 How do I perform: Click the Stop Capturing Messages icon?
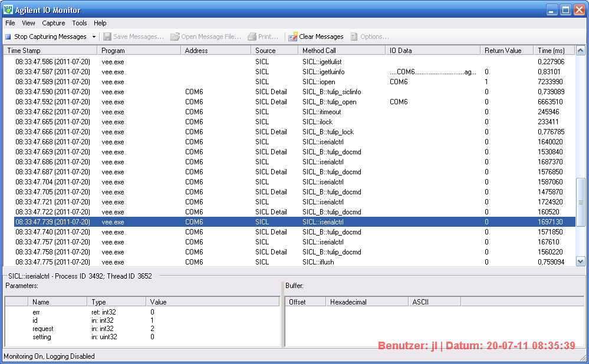[x=8, y=37]
